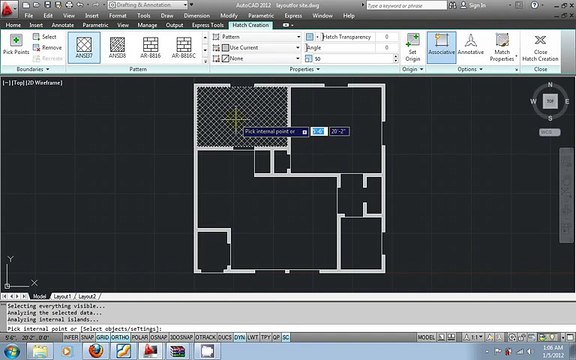Expand the Boundaries panel
Image resolution: width=576 pixels, height=360 pixels.
(x=33, y=69)
